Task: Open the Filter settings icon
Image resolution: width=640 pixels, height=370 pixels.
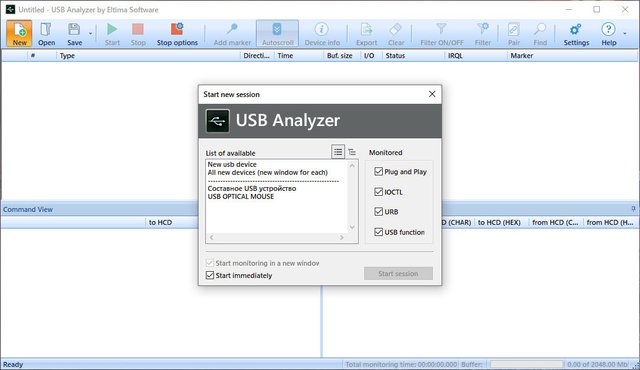Action: [x=482, y=33]
